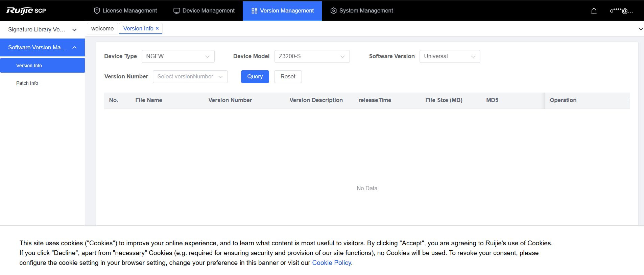Expand the Signature Library Version menu

(42, 30)
